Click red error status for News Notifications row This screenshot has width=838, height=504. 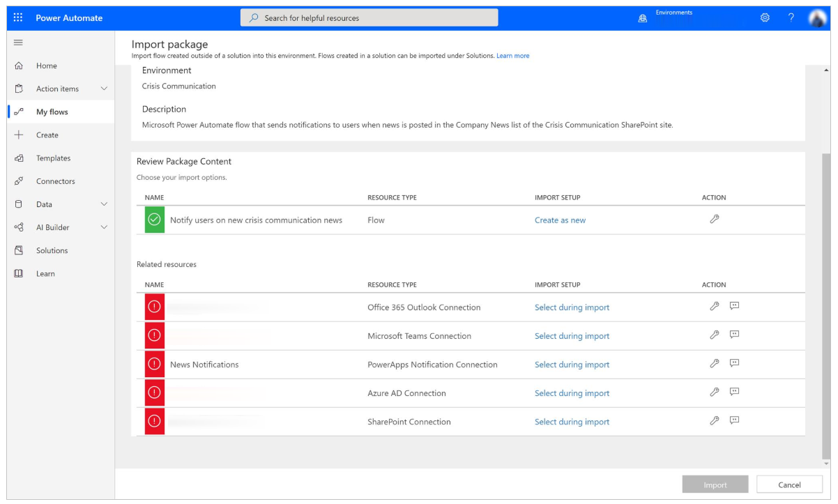pos(155,364)
